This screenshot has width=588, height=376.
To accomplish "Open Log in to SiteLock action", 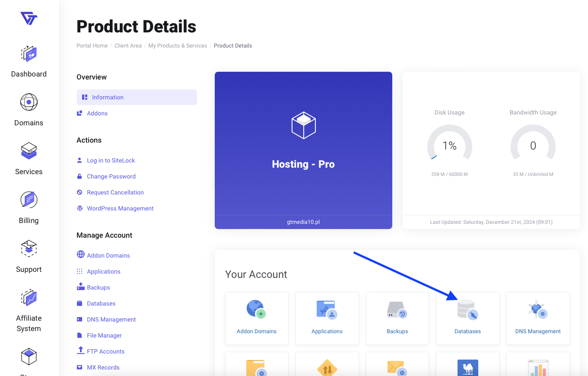I will (111, 160).
